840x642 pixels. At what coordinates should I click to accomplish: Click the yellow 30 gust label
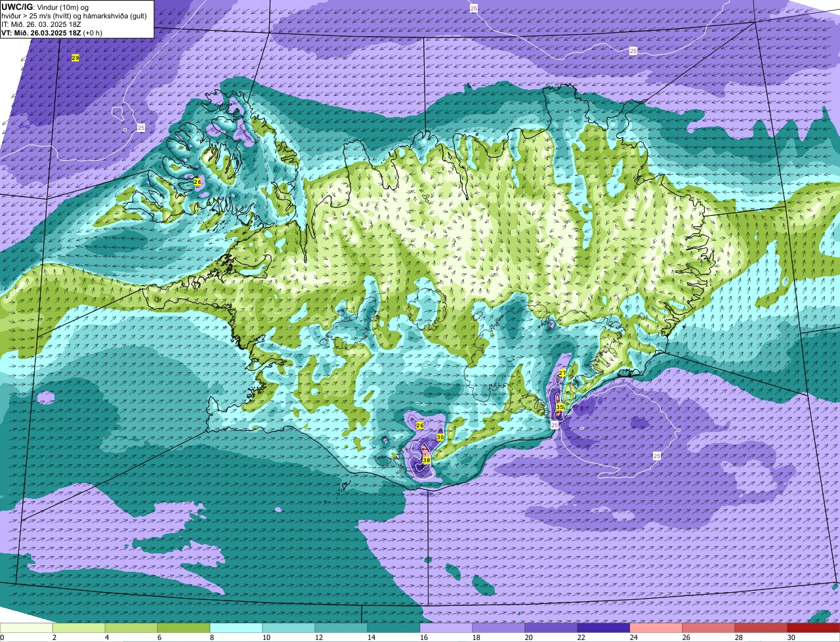tap(440, 437)
